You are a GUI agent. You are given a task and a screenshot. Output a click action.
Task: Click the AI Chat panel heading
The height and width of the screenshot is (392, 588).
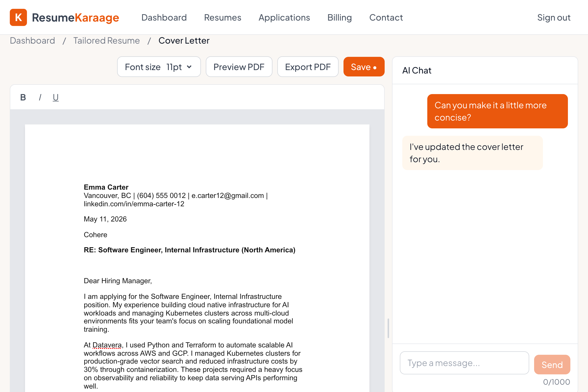tap(417, 71)
